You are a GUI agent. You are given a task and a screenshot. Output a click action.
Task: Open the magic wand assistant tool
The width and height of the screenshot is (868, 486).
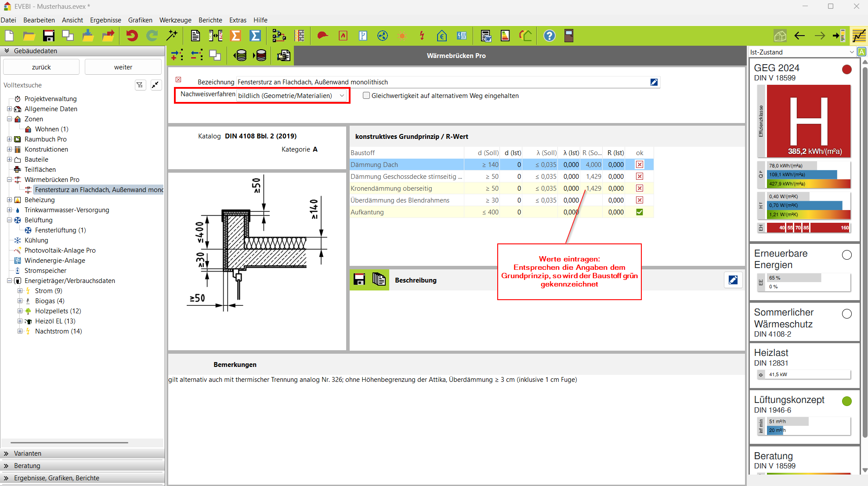(172, 36)
